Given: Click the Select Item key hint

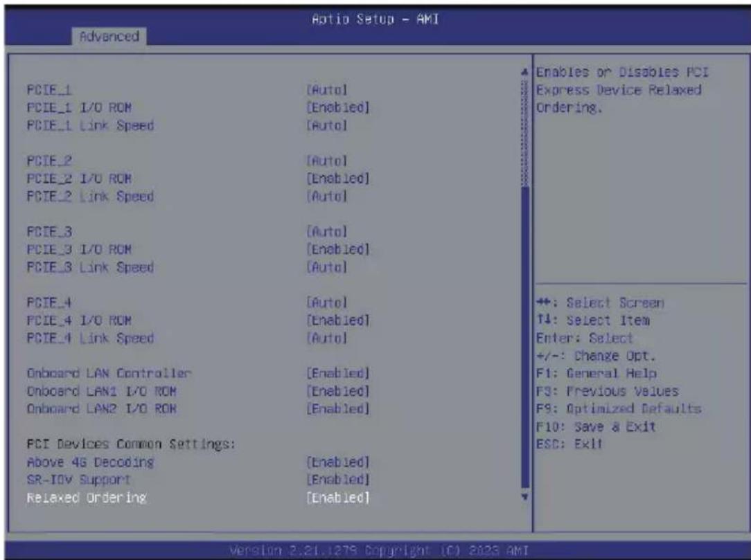Looking at the screenshot, I should click(594, 320).
